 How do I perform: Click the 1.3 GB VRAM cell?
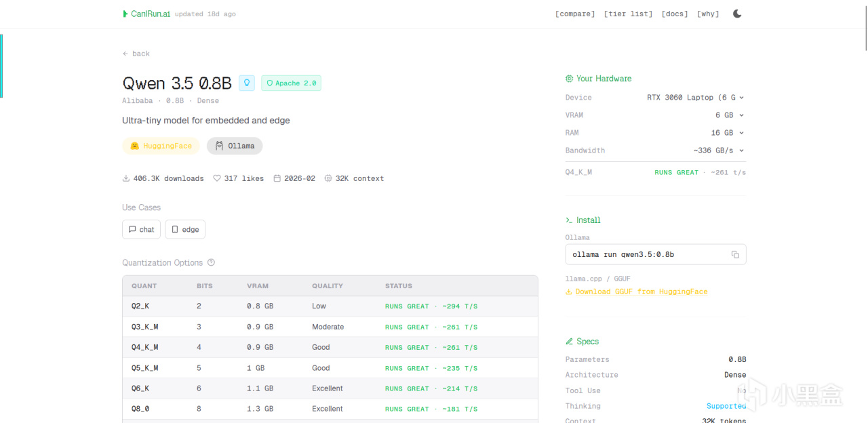click(260, 409)
